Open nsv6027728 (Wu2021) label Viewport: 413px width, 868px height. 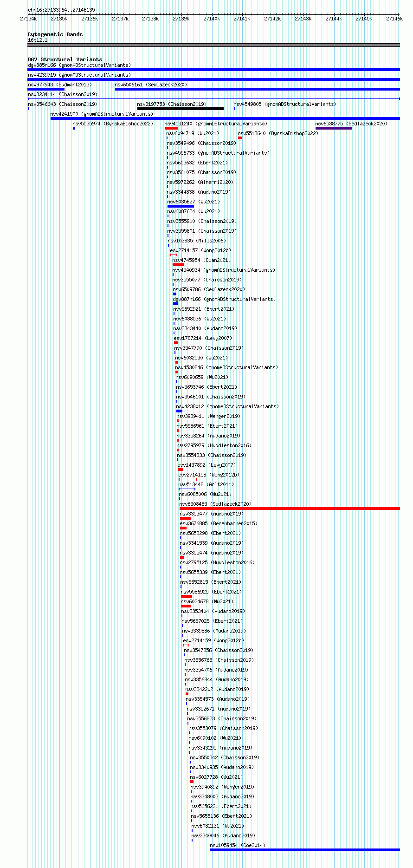[x=216, y=777]
